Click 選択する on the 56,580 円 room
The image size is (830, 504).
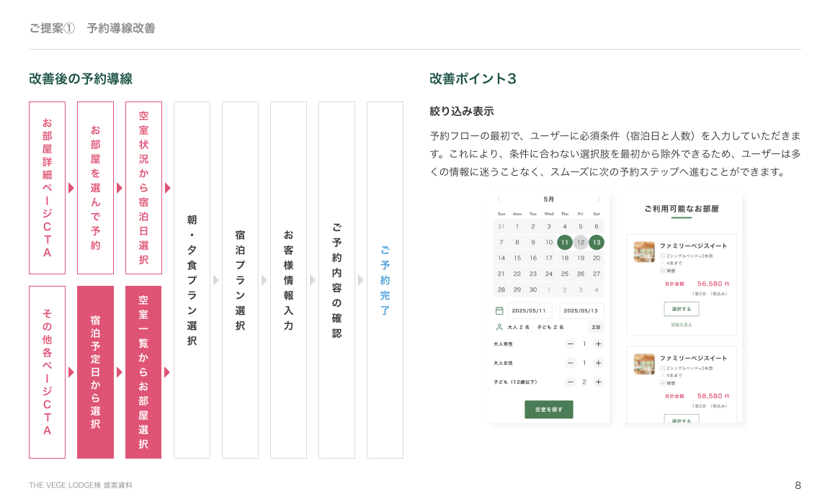click(x=682, y=309)
